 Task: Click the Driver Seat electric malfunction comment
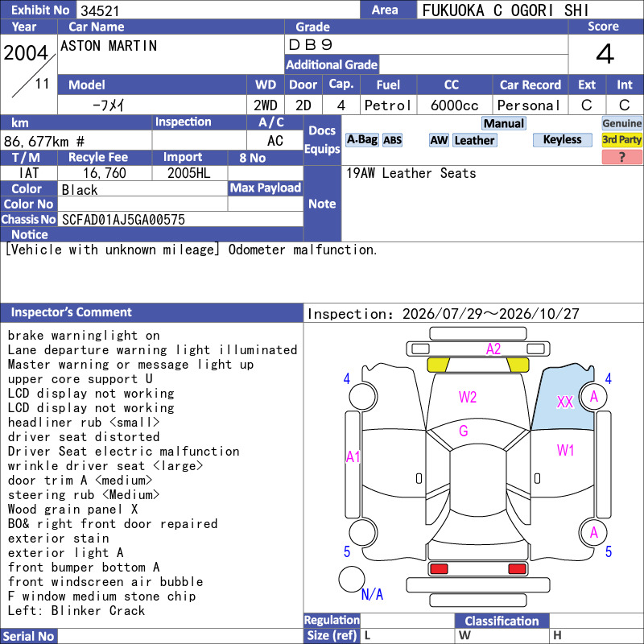[124, 452]
